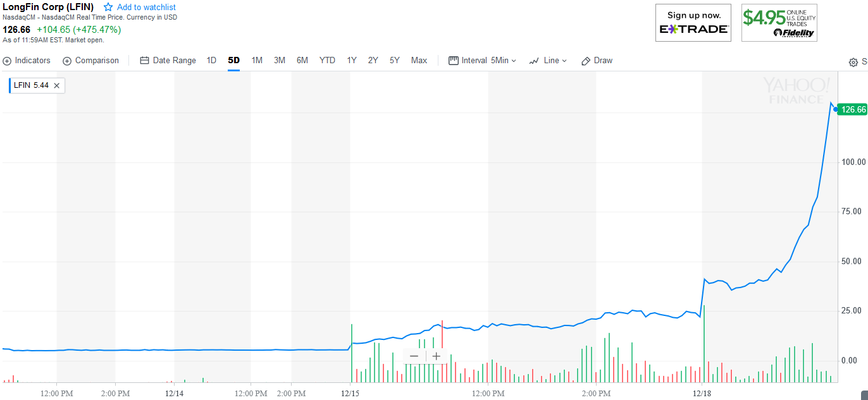
Task: Open the Date Range picker
Action: click(x=168, y=61)
